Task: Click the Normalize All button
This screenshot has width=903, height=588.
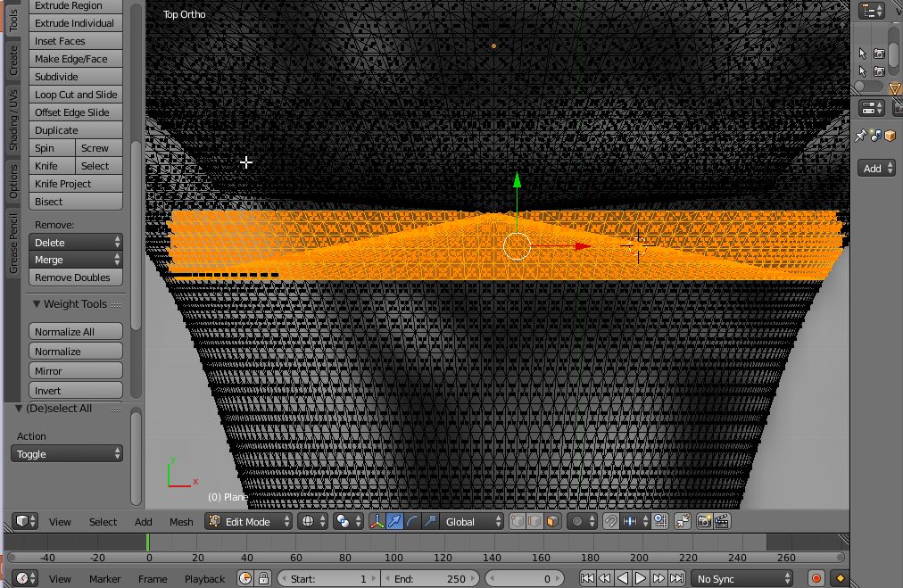Action: pyautogui.click(x=76, y=332)
